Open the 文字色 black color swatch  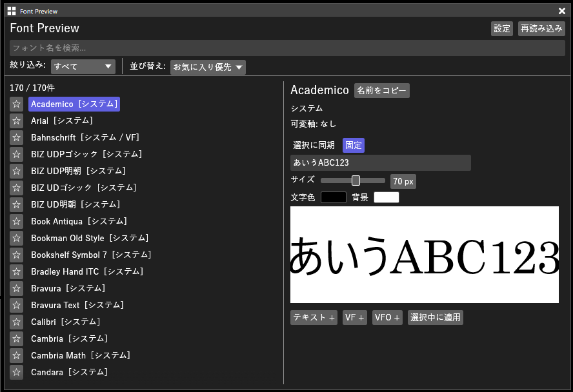tap(333, 197)
